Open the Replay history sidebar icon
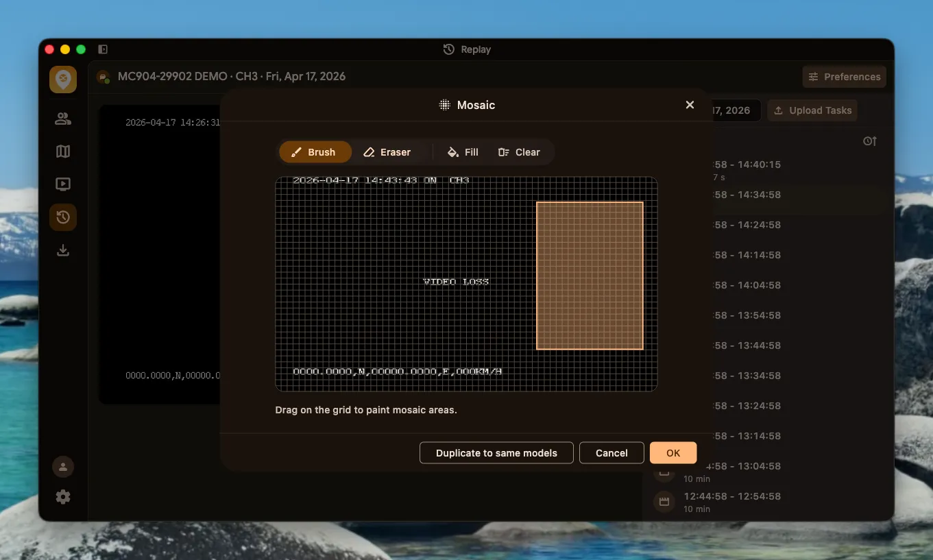Screen dimensions: 933x560 63,217
